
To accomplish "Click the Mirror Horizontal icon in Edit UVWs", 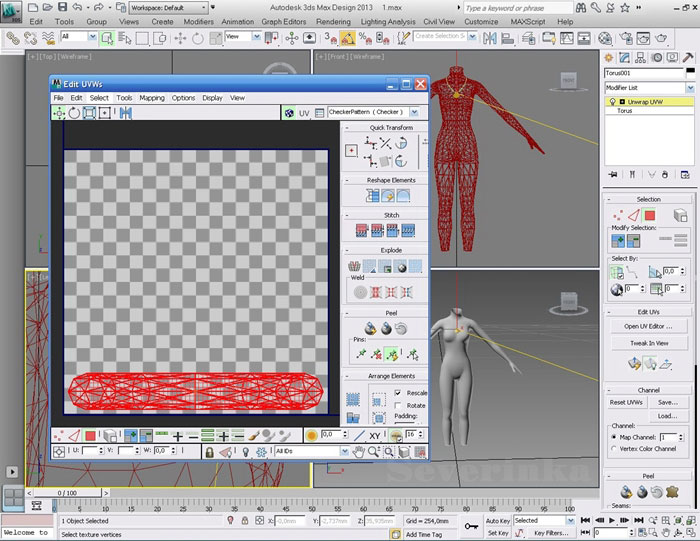I will [127, 113].
